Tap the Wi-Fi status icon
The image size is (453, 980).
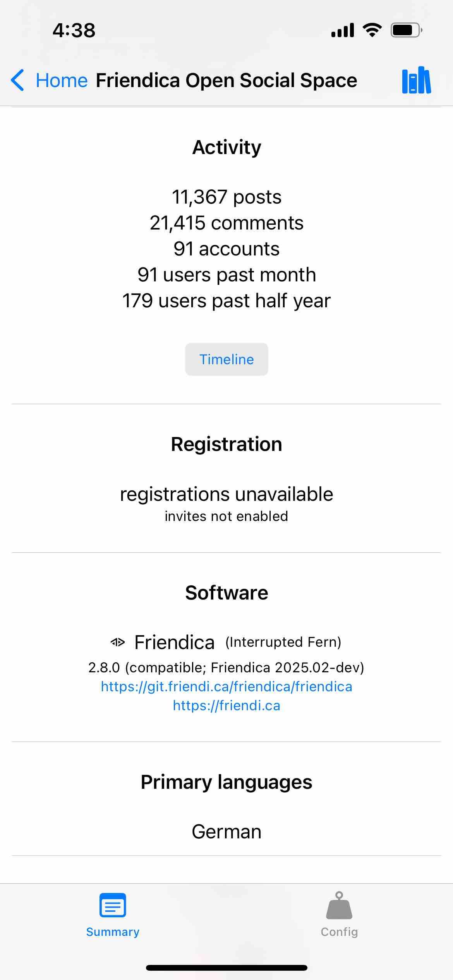[372, 30]
